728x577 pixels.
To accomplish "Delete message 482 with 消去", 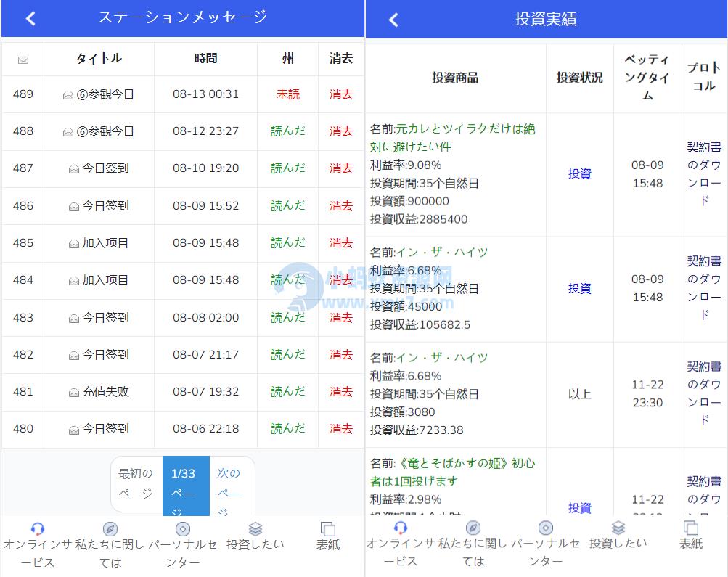I will point(341,355).
